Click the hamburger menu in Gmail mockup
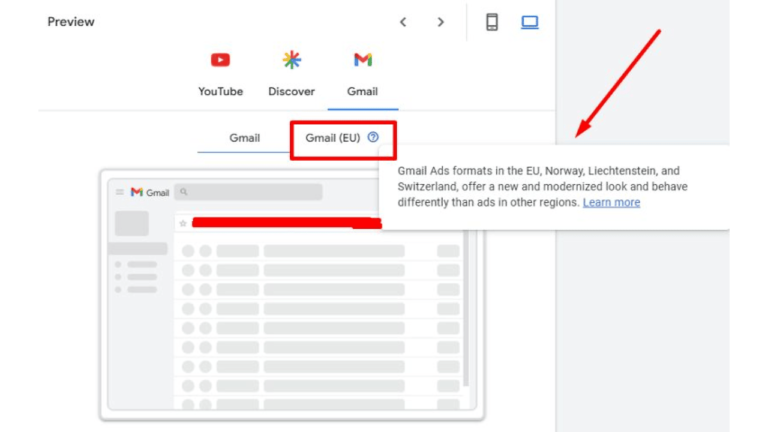Image resolution: width=768 pixels, height=432 pixels. tap(120, 192)
